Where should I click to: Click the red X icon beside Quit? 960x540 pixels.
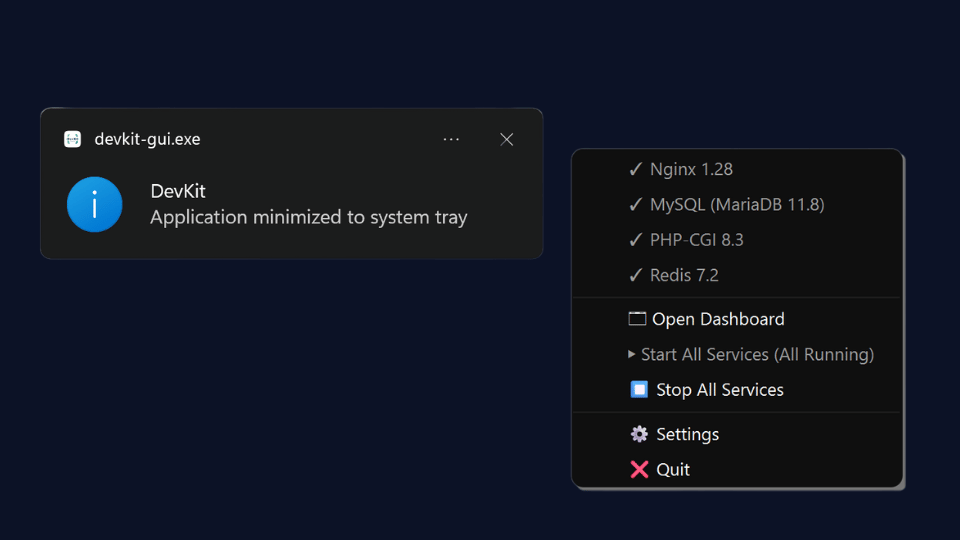[639, 470]
